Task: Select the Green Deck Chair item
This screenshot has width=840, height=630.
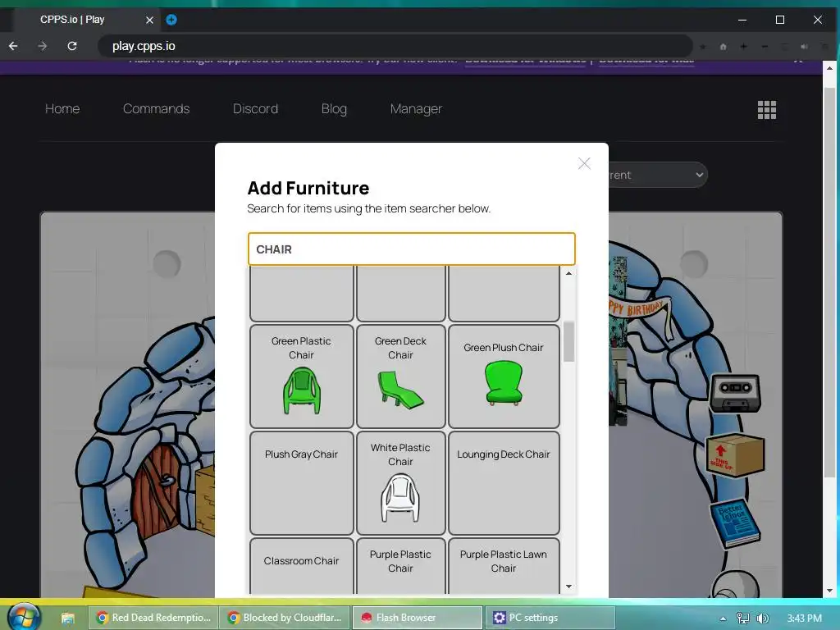Action: [x=400, y=376]
